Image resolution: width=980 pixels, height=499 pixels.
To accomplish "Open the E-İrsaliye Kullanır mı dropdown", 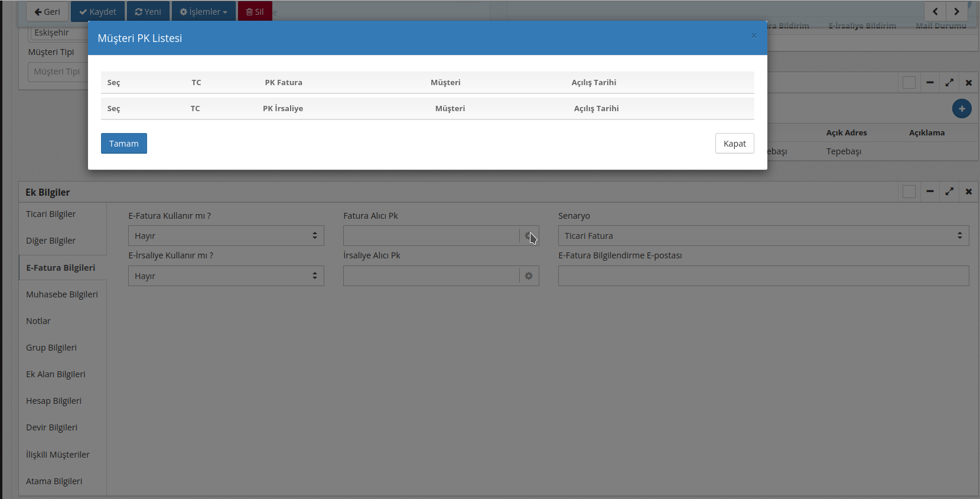I will (226, 276).
